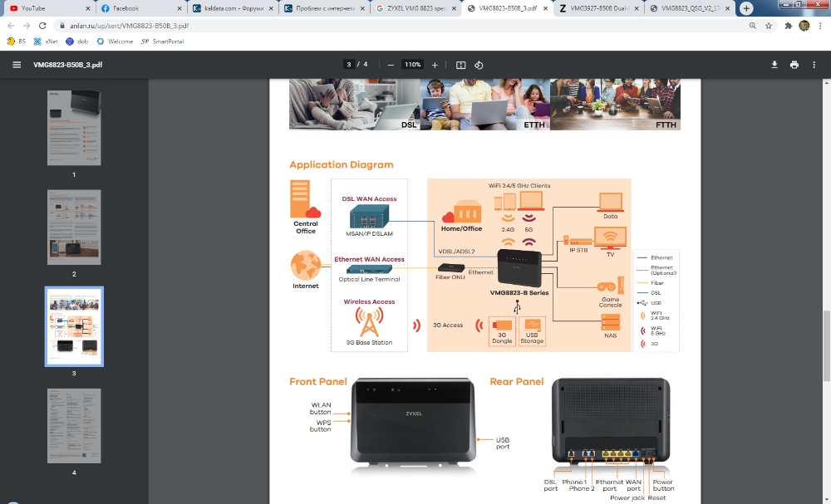Click the 3G Base Station label

click(370, 343)
